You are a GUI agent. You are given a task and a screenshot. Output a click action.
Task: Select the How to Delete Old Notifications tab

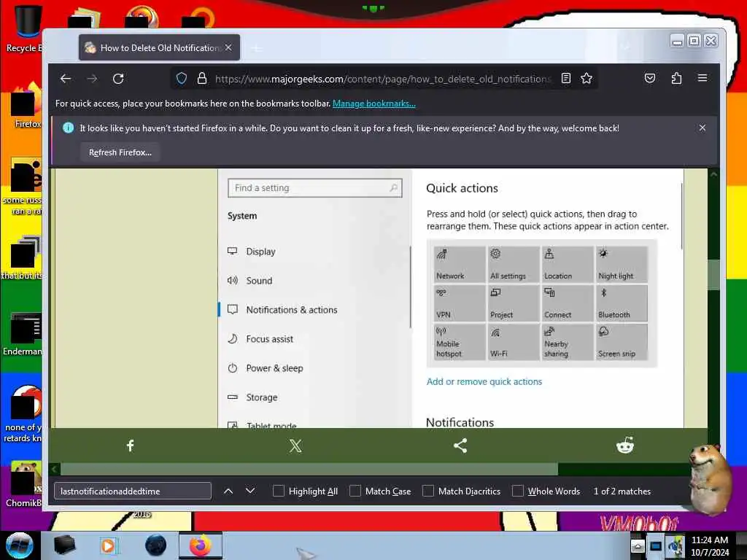point(159,47)
